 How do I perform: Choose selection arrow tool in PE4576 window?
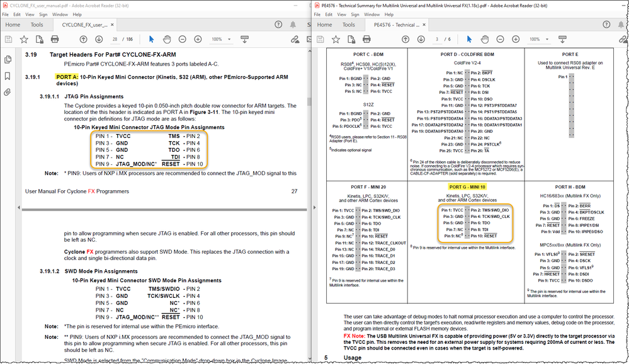[469, 39]
